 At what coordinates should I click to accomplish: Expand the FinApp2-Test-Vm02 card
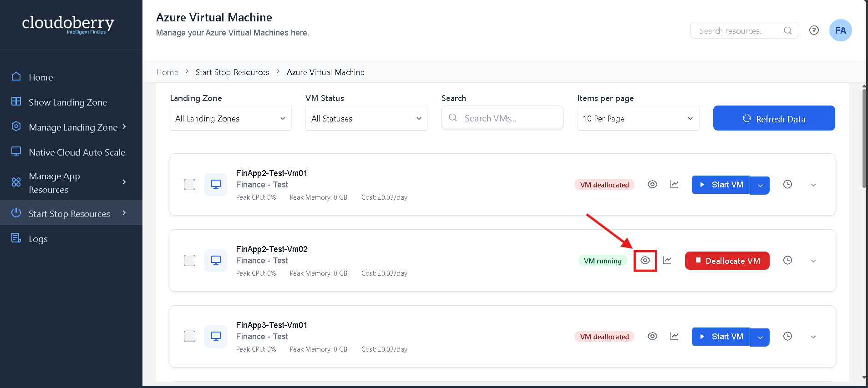pyautogui.click(x=813, y=261)
